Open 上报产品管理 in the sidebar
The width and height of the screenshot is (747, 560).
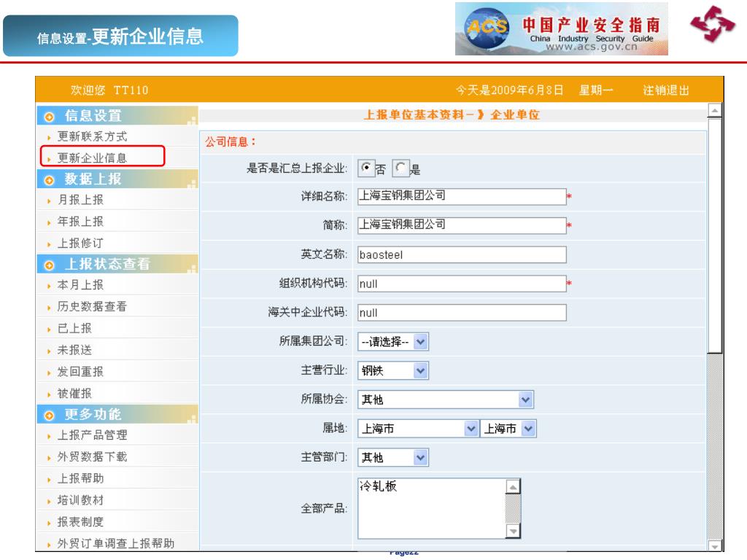(x=92, y=435)
